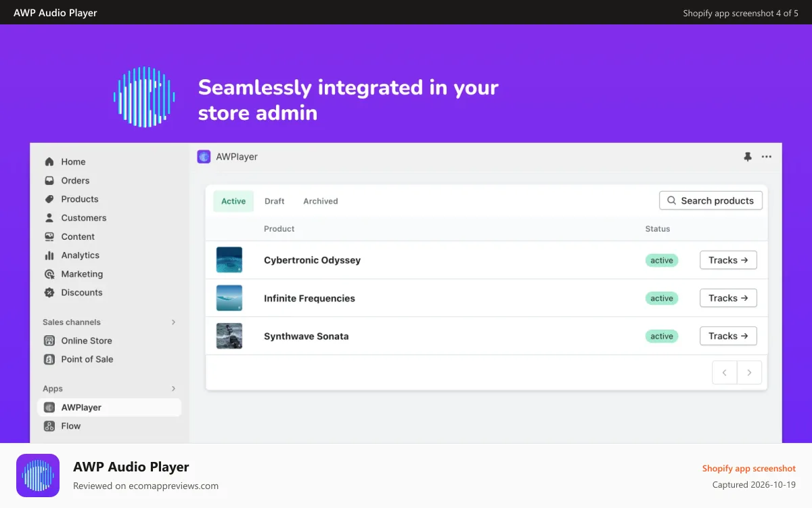This screenshot has width=812, height=508.
Task: Expand the Apps section chevron
Action: (x=173, y=389)
